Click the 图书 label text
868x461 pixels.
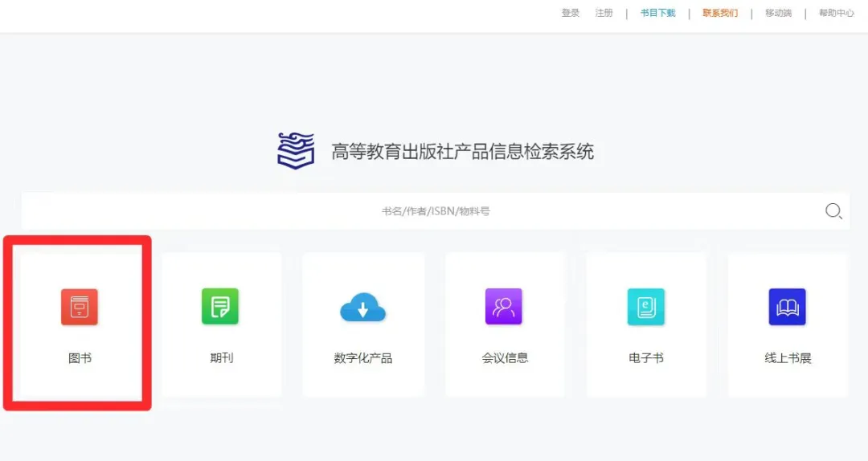[80, 358]
